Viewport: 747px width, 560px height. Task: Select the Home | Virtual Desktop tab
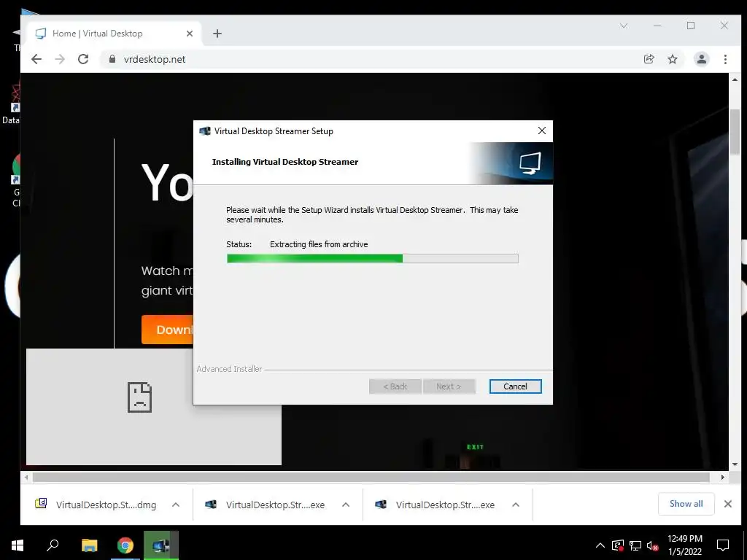[115, 34]
